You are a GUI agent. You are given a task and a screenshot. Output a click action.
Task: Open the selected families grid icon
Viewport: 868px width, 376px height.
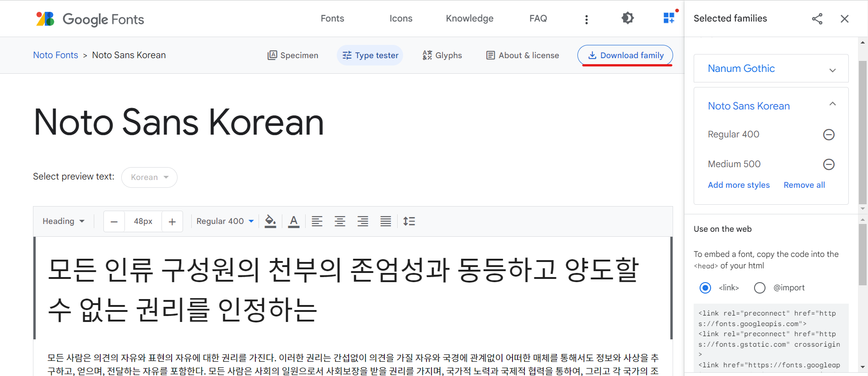[x=669, y=18]
